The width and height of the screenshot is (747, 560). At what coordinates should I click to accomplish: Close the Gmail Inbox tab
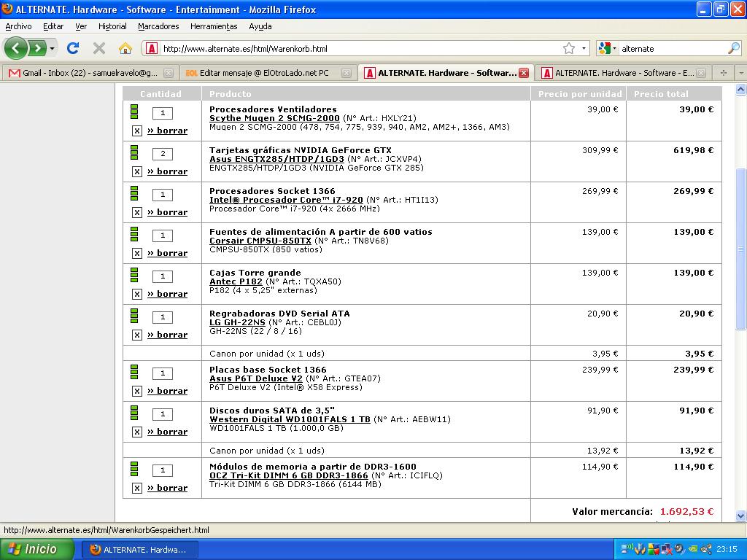point(168,73)
